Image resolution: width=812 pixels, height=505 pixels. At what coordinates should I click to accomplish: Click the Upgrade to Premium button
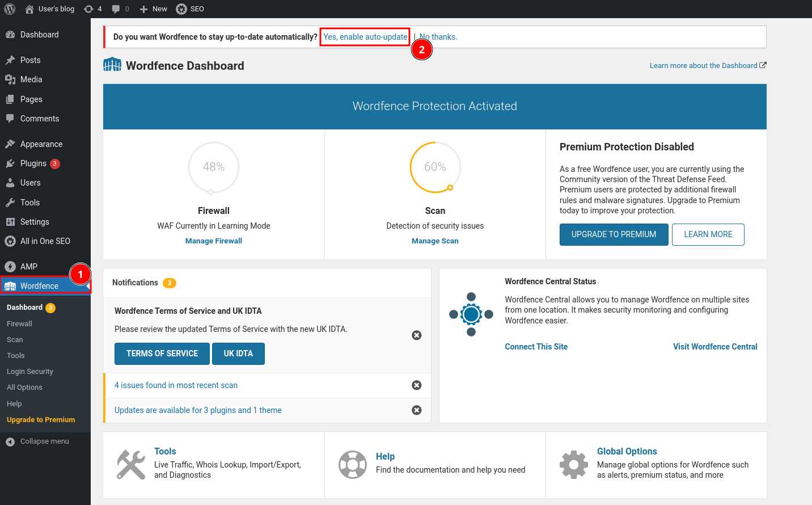point(614,234)
